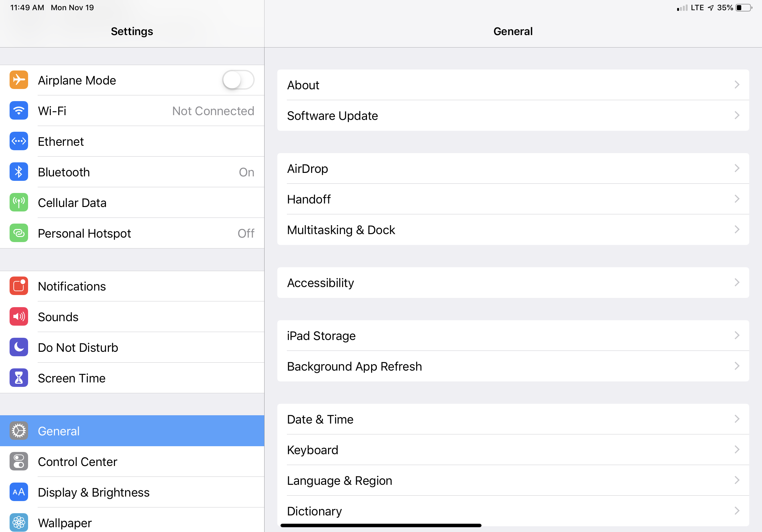Tap the Wallpaper flower icon
This screenshot has height=532, width=762.
coord(19,522)
